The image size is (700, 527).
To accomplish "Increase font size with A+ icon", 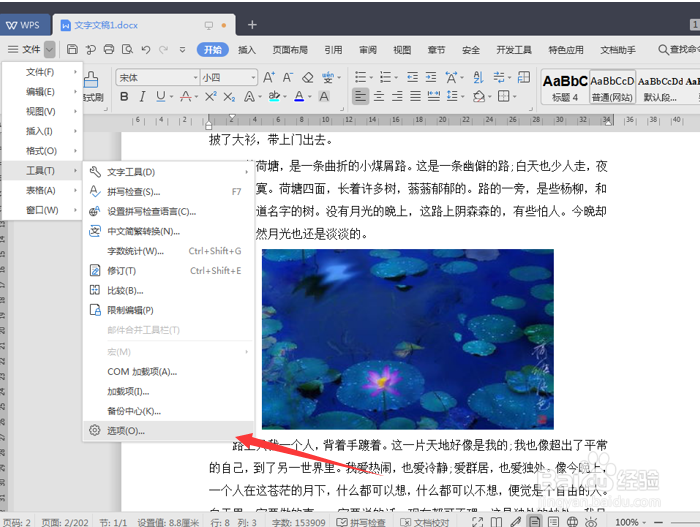I will (x=268, y=77).
